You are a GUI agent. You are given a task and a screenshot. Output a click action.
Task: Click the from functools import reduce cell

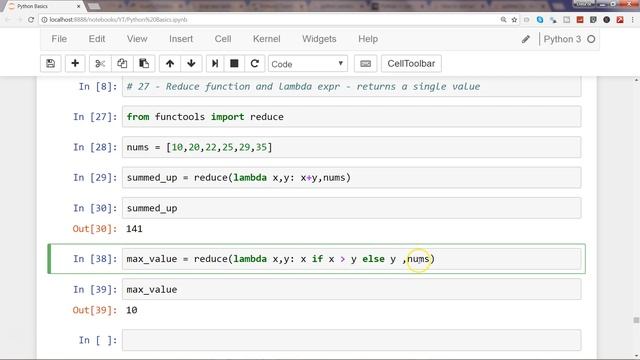coord(351,117)
